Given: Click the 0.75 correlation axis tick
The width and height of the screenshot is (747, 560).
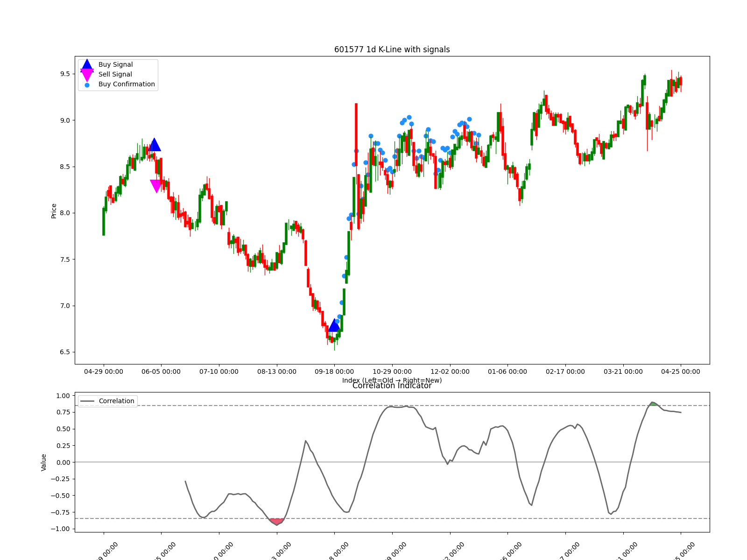Looking at the screenshot, I should click(63, 413).
